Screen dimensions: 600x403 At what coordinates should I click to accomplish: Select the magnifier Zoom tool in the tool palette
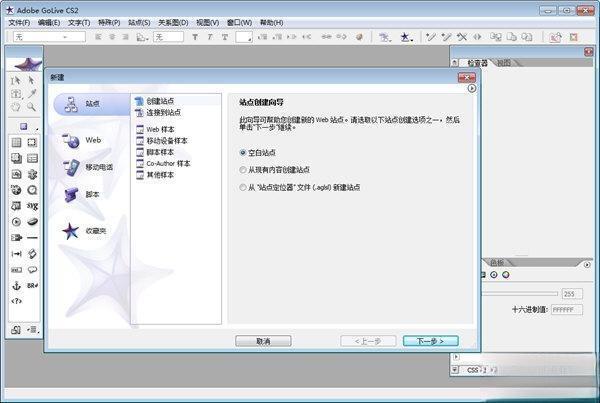[x=31, y=107]
